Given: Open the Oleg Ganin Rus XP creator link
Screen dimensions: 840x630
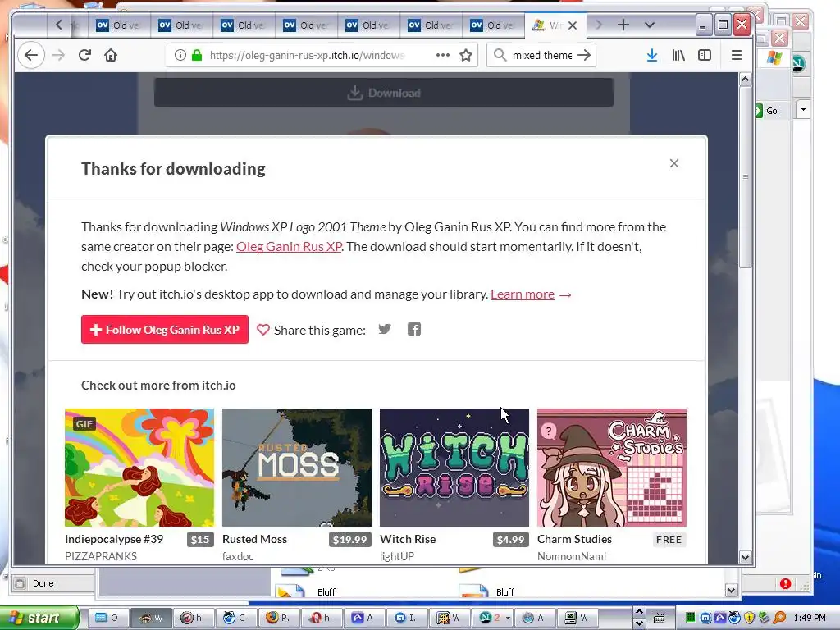Looking at the screenshot, I should tap(289, 246).
